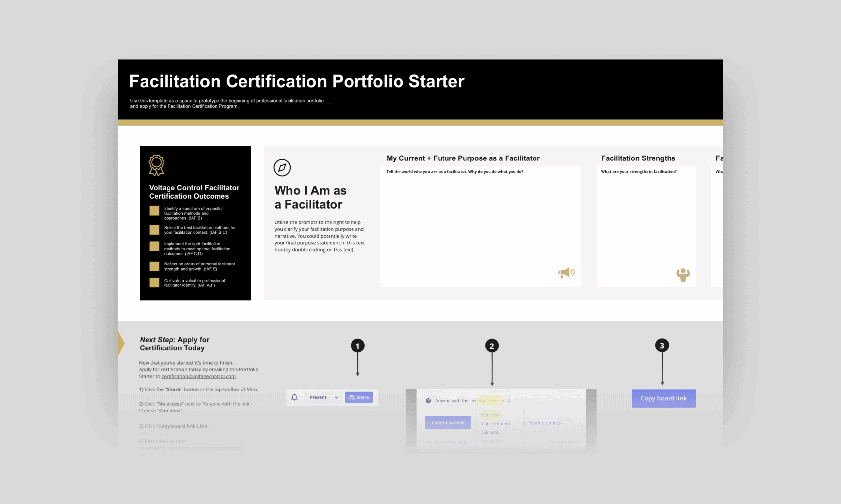The width and height of the screenshot is (841, 504).
Task: Check the gold box for Cultivate a valuable identity
Action: tap(154, 283)
